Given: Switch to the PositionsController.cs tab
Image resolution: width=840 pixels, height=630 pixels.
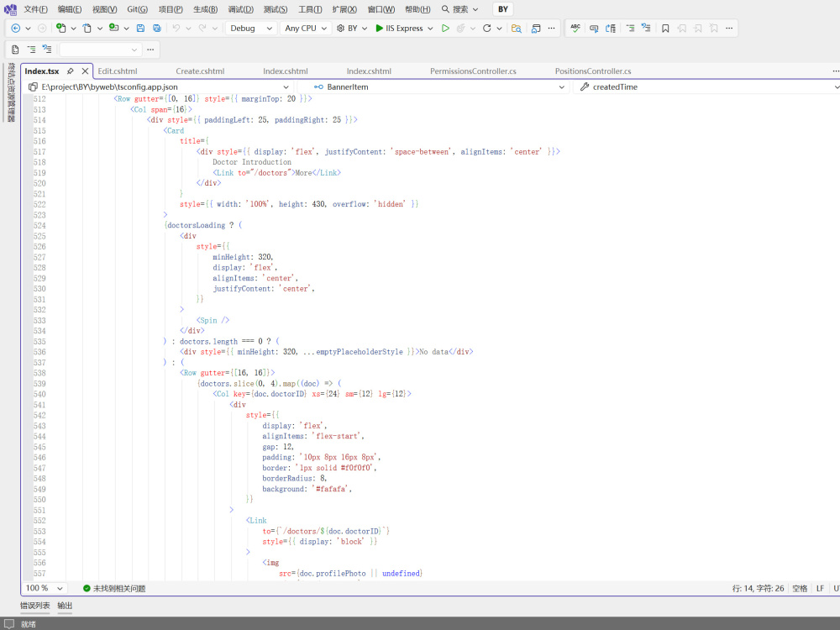Looking at the screenshot, I should point(593,71).
